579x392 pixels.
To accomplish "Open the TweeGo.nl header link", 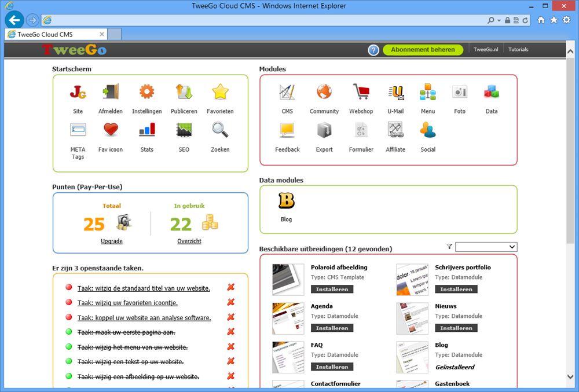I will coord(486,49).
